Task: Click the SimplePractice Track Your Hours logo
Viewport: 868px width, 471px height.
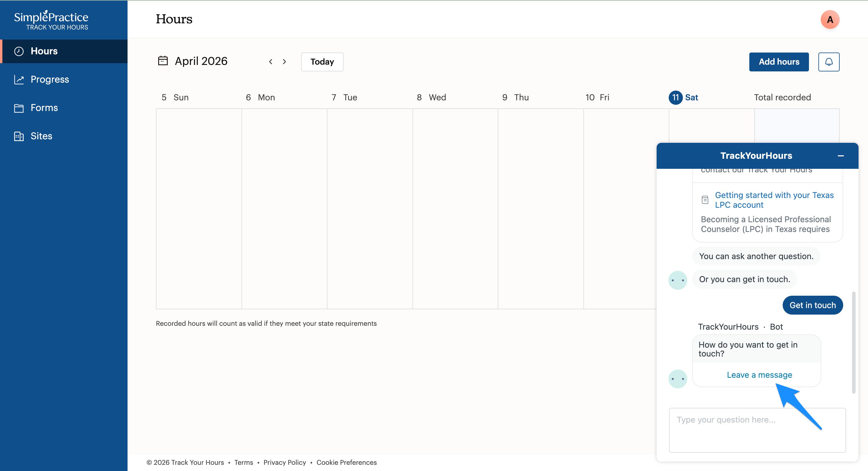Action: (x=51, y=20)
